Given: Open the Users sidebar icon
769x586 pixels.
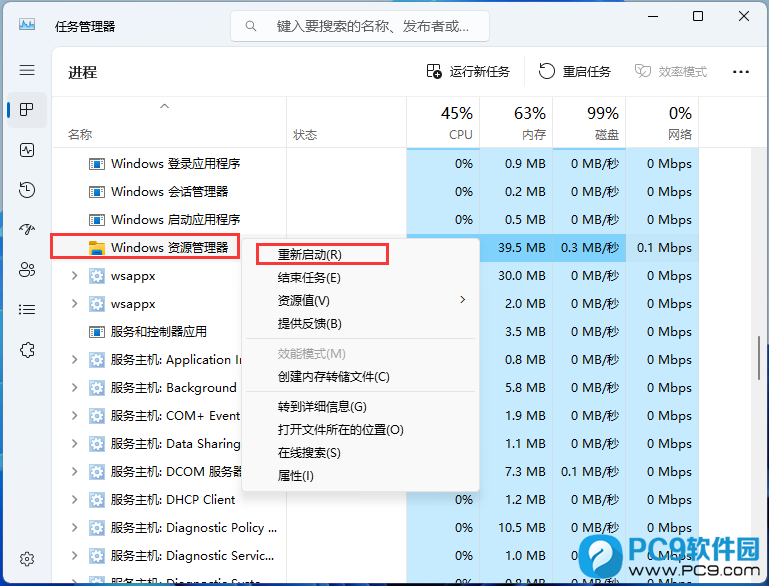Looking at the screenshot, I should click(x=27, y=270).
